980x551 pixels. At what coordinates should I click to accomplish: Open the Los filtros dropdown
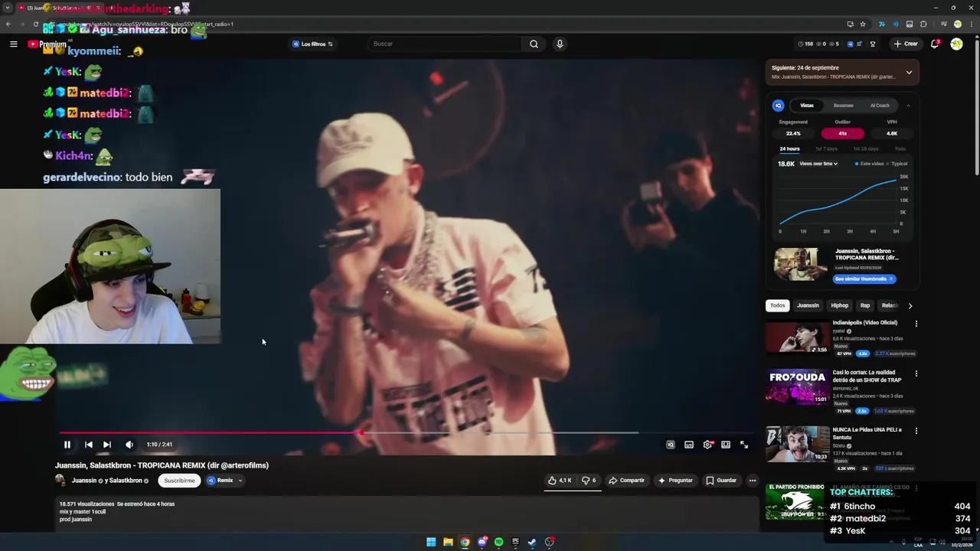tap(312, 44)
